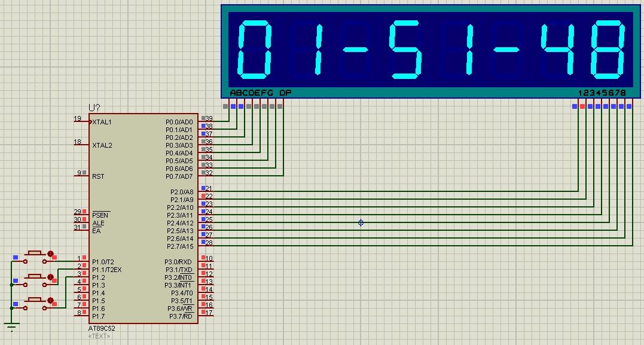Click the P0.5/AD5 pin label
This screenshot has width=644, height=345.
[x=179, y=161]
